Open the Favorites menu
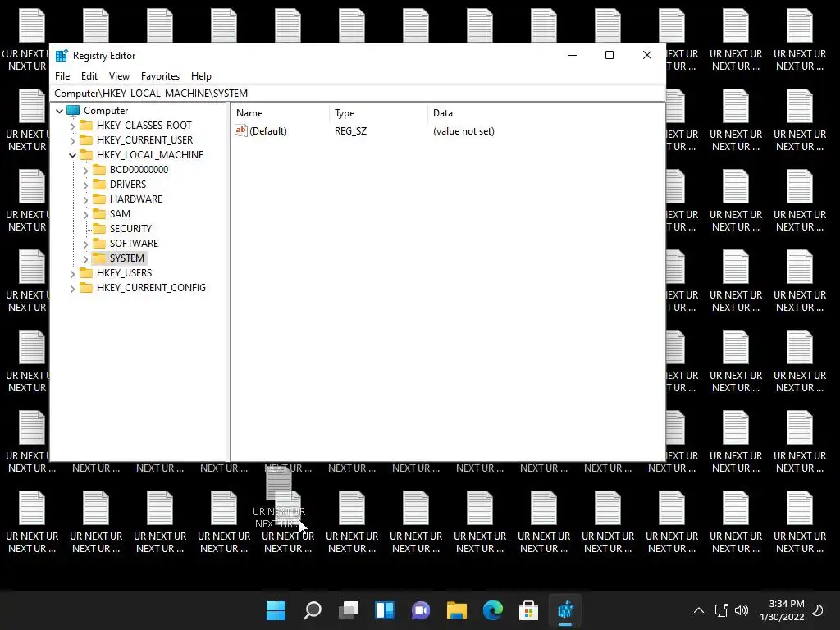Viewport: 840px width, 630px height. pos(160,76)
